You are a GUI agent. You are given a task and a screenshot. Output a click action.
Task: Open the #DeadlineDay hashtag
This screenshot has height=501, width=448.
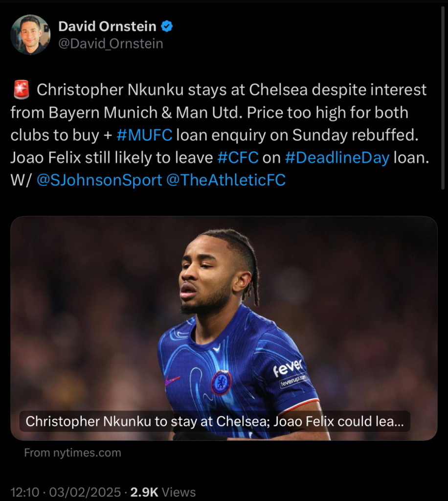(x=337, y=158)
